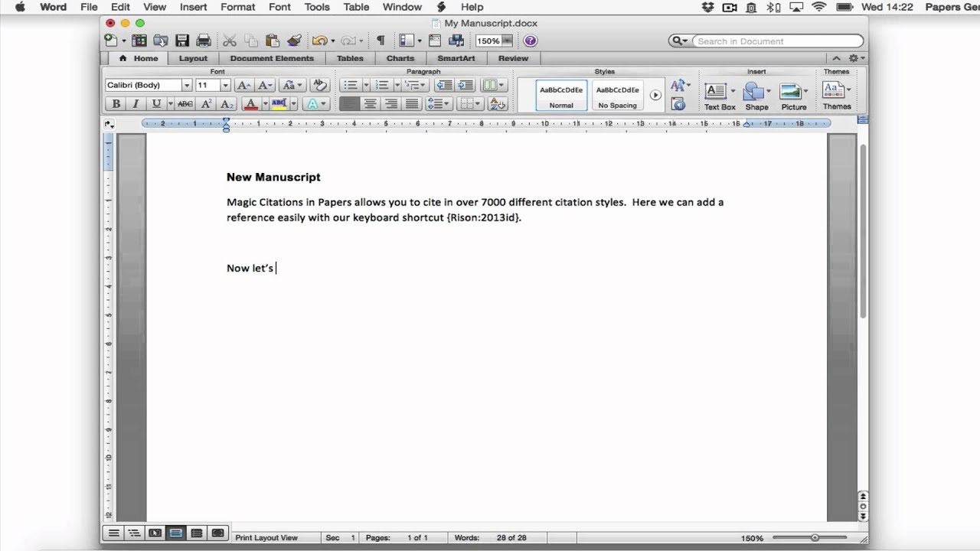This screenshot has height=551, width=980.
Task: Toggle Italic formatting
Action: pos(136,104)
